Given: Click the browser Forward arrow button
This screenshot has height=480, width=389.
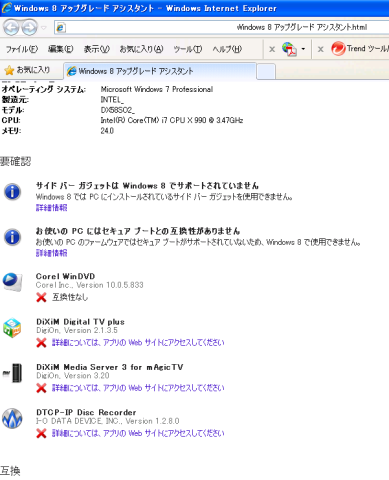Looking at the screenshot, I should click(x=30, y=28).
